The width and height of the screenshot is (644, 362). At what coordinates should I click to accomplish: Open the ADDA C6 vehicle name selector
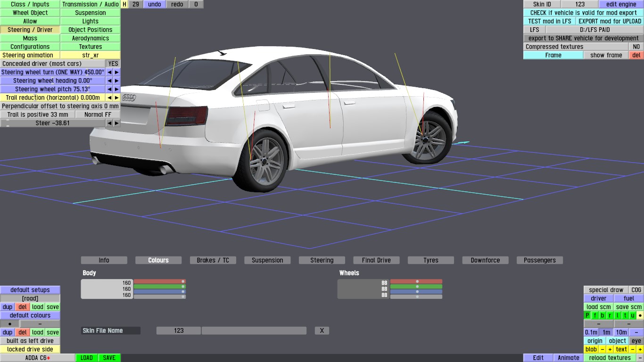pos(38,358)
